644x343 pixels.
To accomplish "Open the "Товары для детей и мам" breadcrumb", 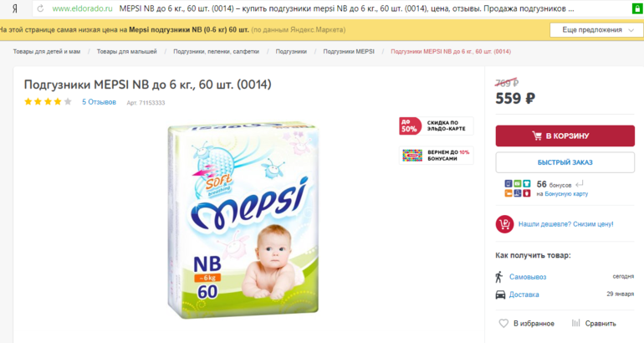I will tap(46, 52).
